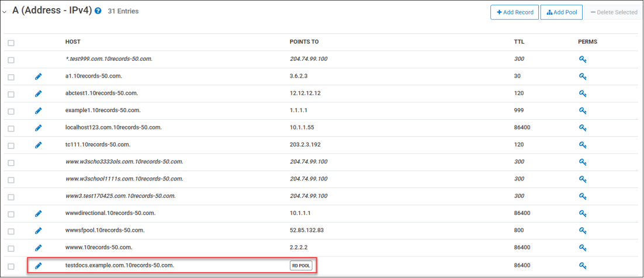The image size is (644, 278).
Task: Open permissions key for abctest1 row
Action: 583,93
